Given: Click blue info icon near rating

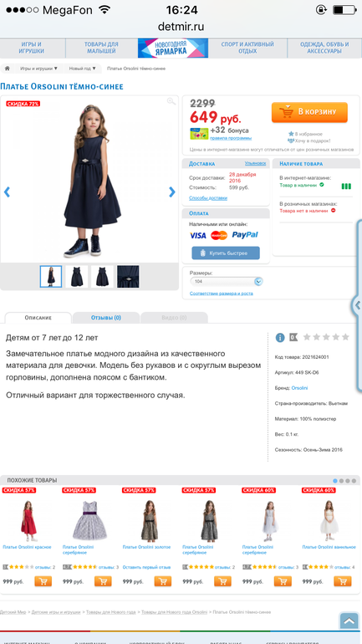Looking at the screenshot, I should coord(280,338).
